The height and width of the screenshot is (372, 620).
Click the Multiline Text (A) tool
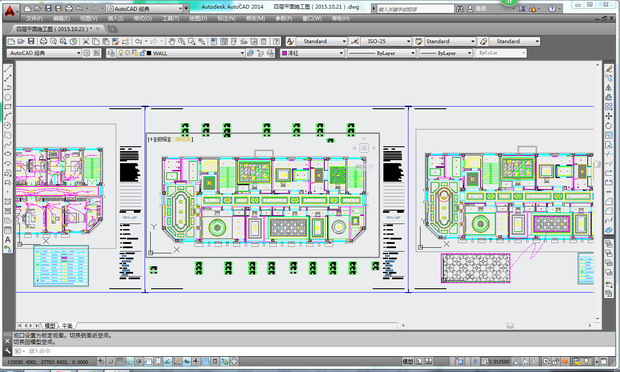8,240
